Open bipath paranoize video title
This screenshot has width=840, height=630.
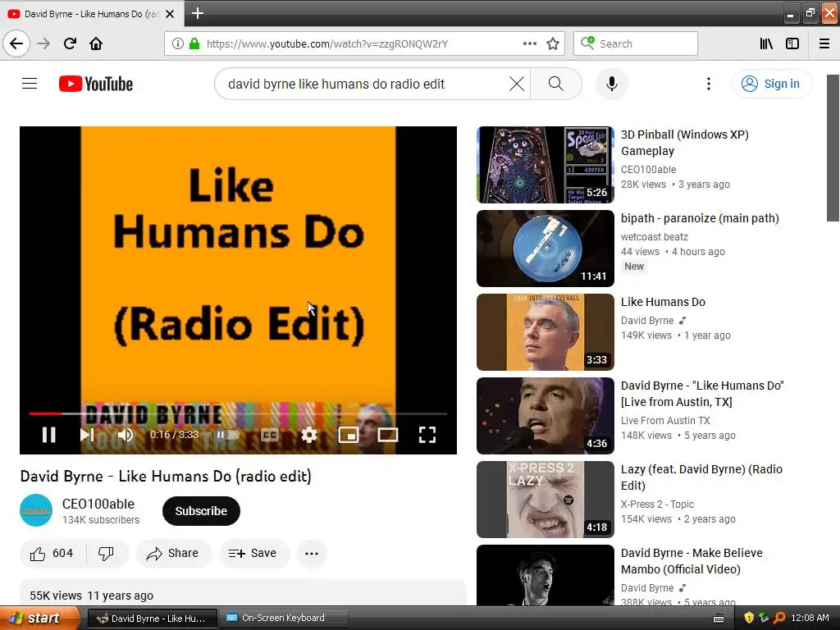coord(700,218)
